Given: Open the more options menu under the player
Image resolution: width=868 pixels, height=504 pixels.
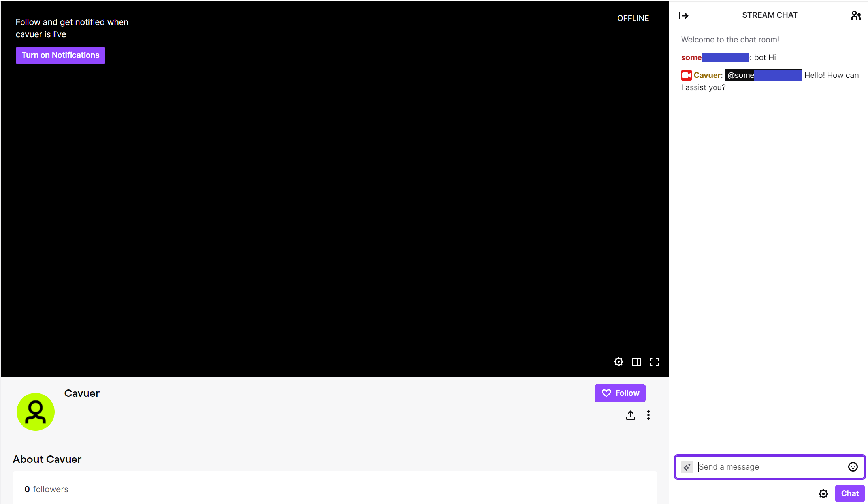Looking at the screenshot, I should tap(648, 415).
